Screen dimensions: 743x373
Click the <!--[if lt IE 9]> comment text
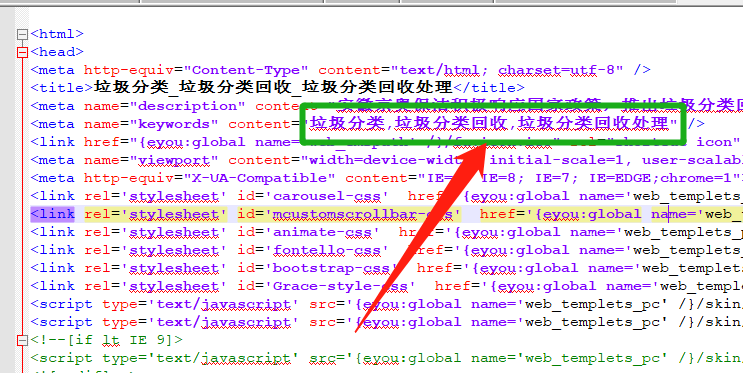[x=107, y=340]
